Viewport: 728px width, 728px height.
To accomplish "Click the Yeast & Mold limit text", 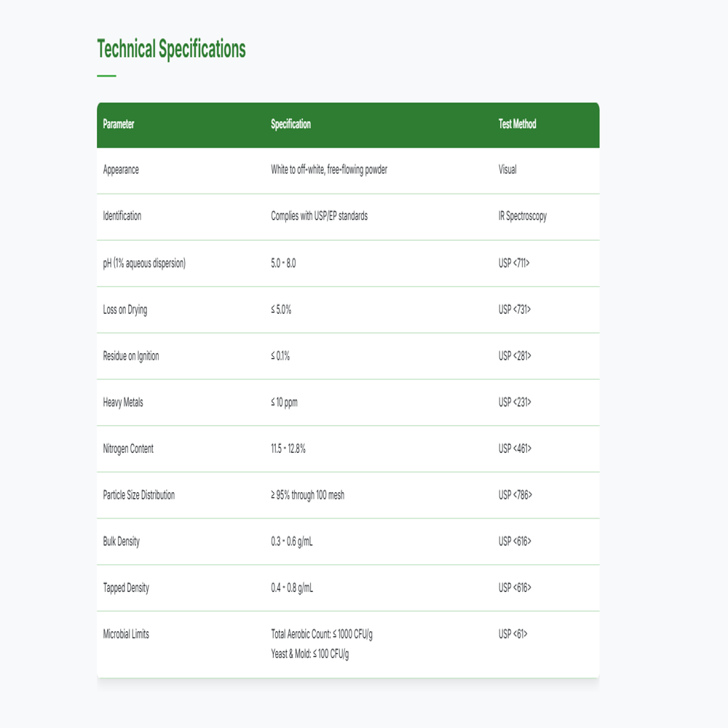I will (310, 654).
